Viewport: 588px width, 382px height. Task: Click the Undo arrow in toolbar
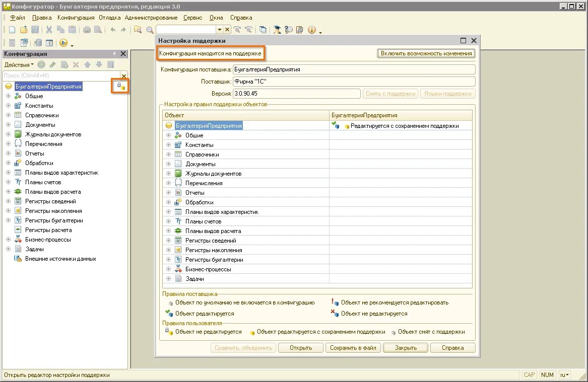pos(112,30)
